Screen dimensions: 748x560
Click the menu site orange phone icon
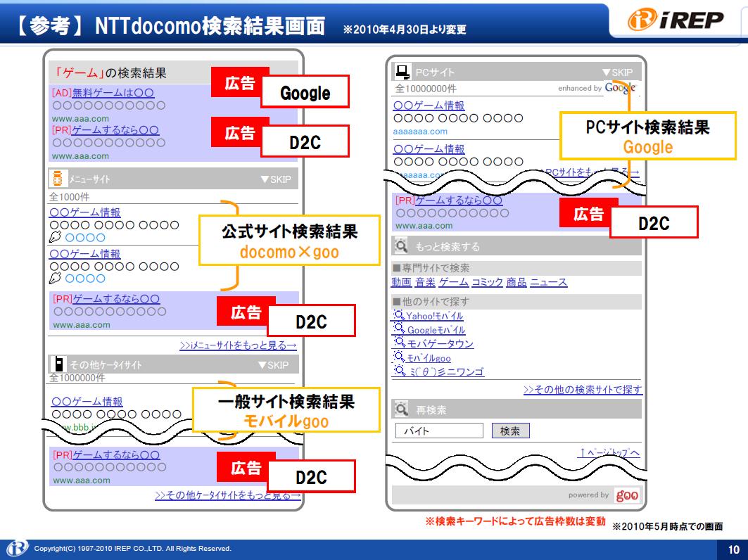(58, 179)
